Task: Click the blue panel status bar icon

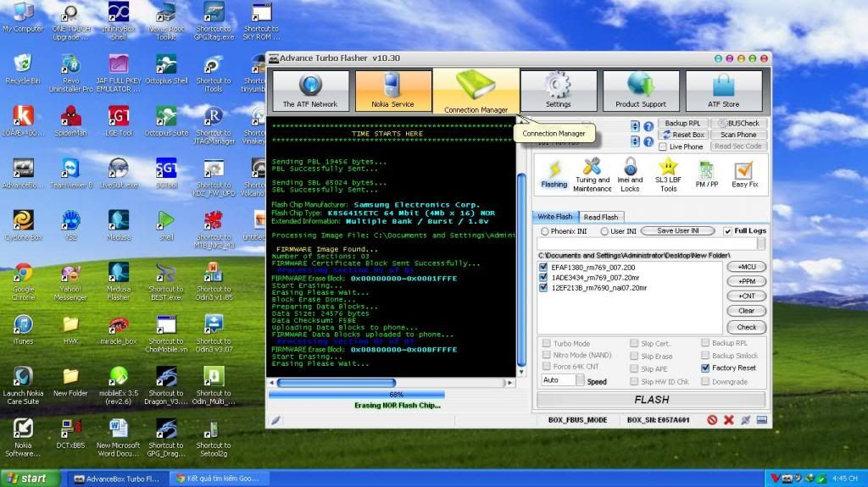Action: 762,420
